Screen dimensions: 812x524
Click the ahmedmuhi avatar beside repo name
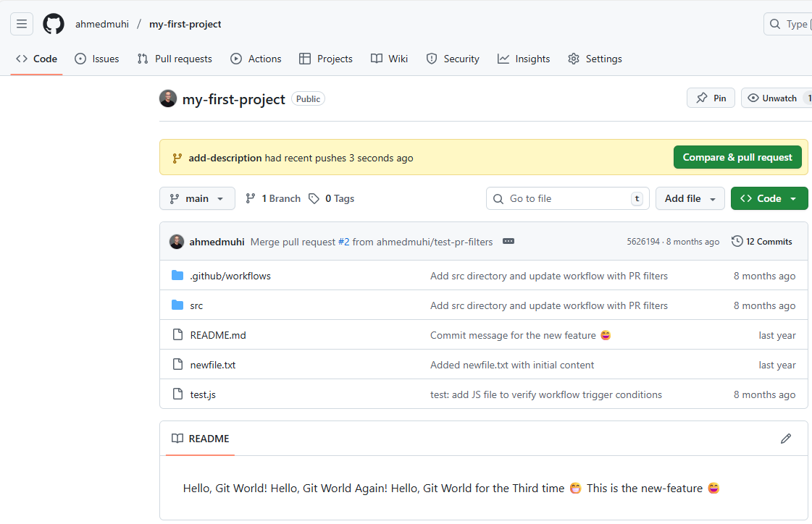coord(168,99)
